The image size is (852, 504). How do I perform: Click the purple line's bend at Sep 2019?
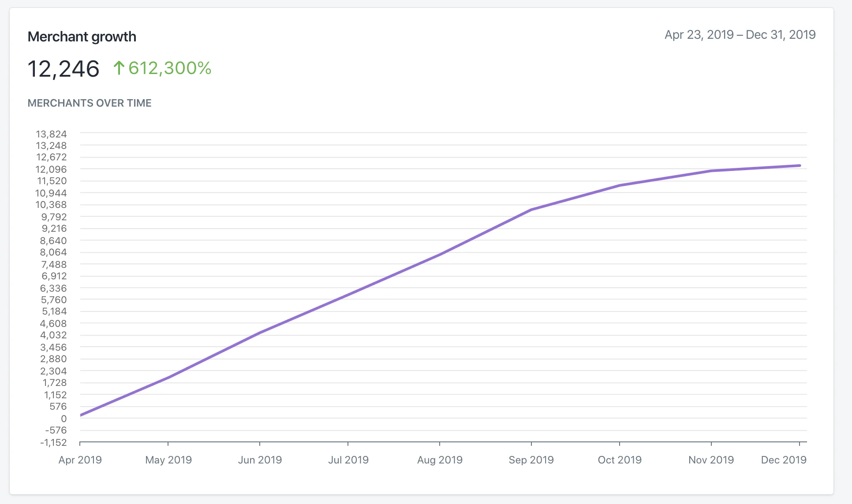pyautogui.click(x=531, y=210)
